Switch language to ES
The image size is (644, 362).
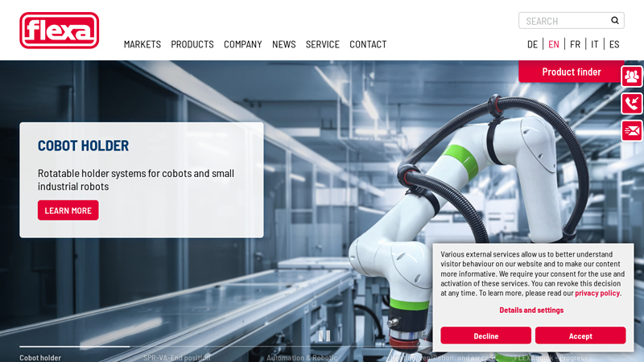point(614,44)
